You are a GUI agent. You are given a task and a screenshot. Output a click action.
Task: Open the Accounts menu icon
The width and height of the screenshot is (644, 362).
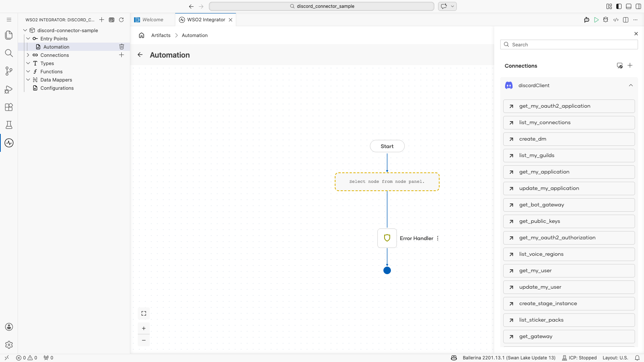[9, 327]
